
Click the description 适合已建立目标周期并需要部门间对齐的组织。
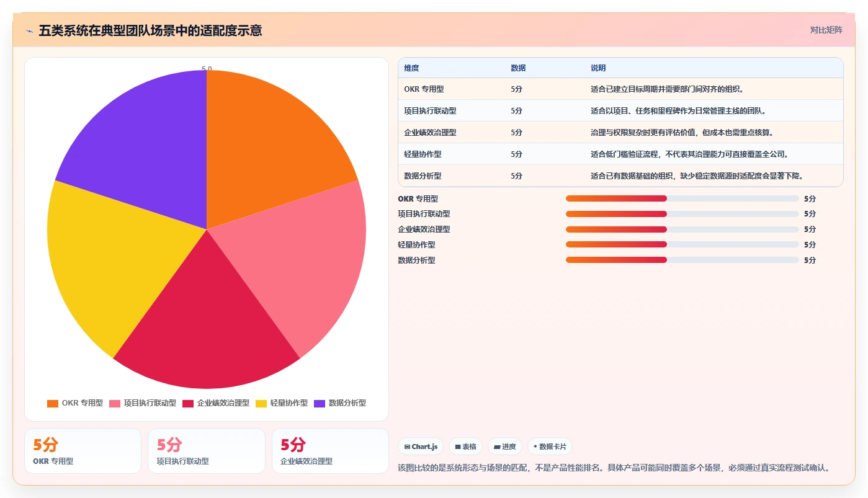(x=667, y=89)
